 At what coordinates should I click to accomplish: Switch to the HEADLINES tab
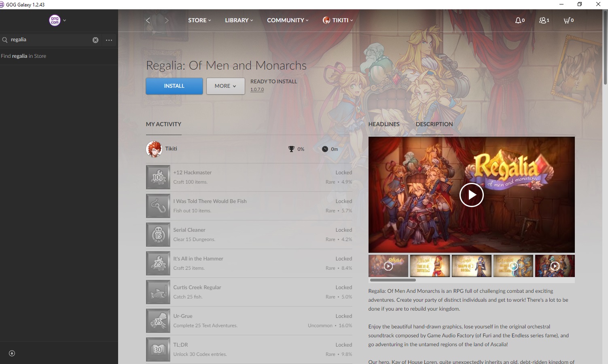click(x=384, y=124)
